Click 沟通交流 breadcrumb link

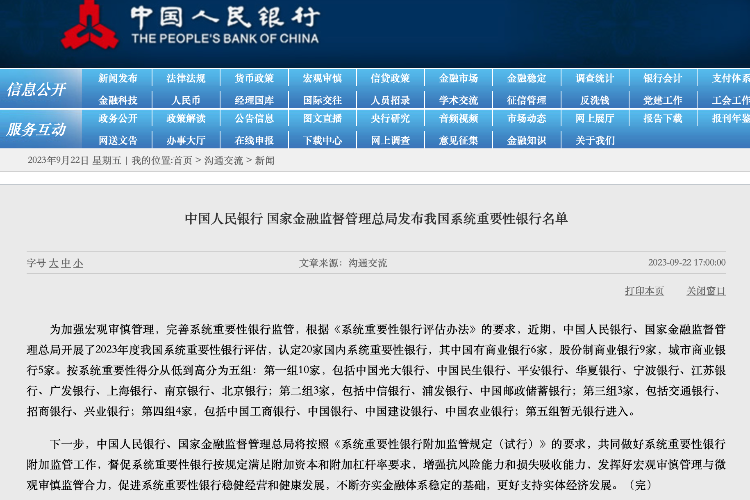223,161
